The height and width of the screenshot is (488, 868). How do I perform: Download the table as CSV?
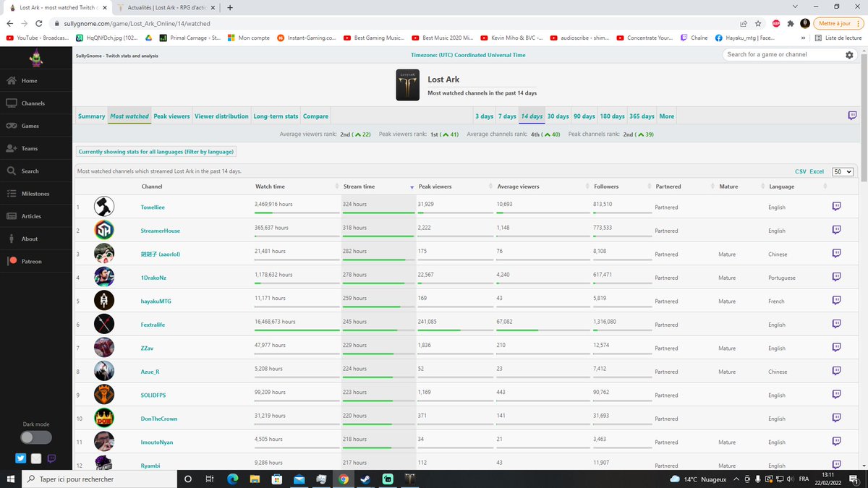(800, 172)
